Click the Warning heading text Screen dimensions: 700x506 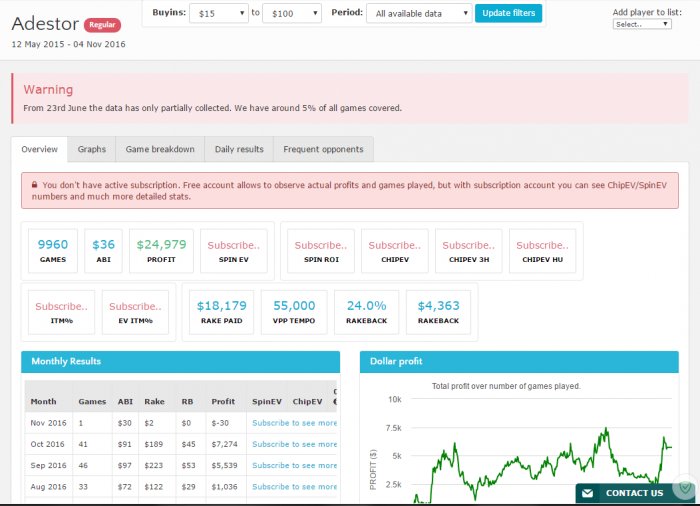(x=48, y=89)
